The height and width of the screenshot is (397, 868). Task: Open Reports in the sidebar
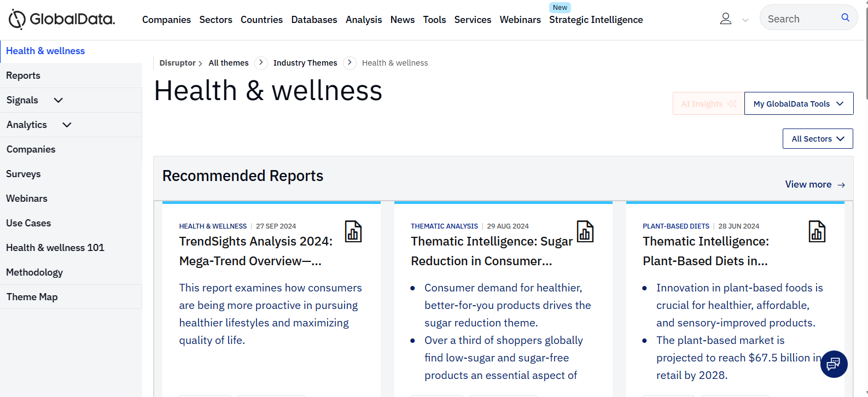coord(24,75)
